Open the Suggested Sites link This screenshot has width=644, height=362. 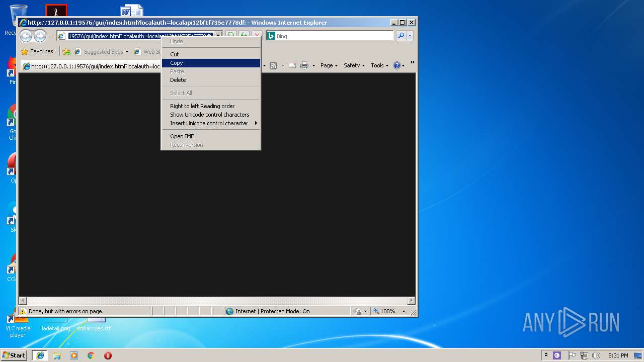(x=99, y=51)
